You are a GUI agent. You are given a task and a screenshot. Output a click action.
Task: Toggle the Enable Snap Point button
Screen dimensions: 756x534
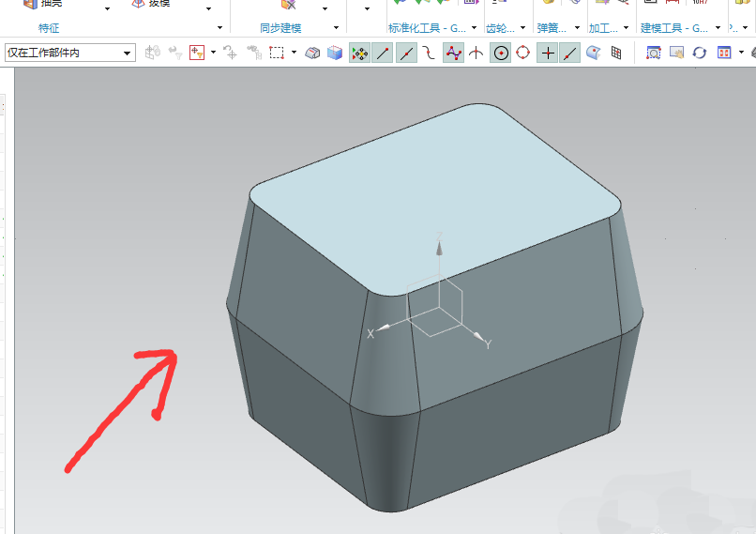(x=359, y=53)
